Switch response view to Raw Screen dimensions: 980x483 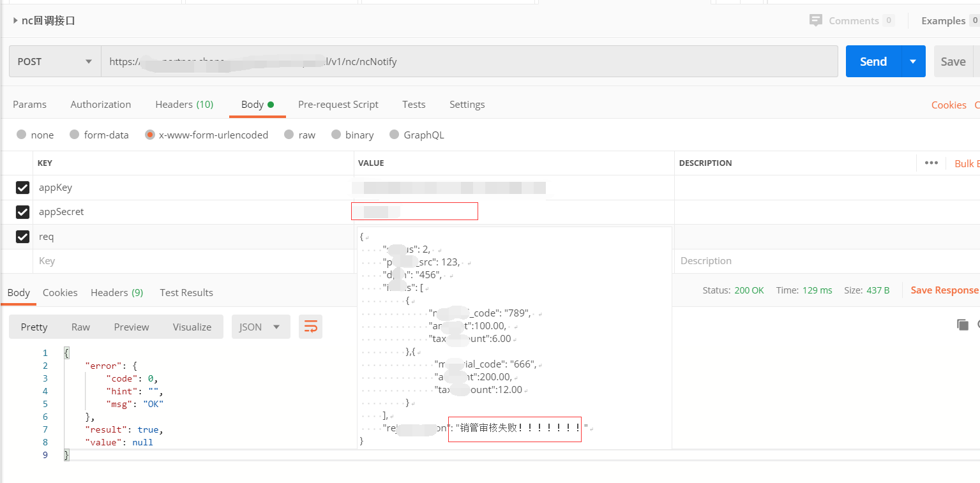[x=80, y=327]
